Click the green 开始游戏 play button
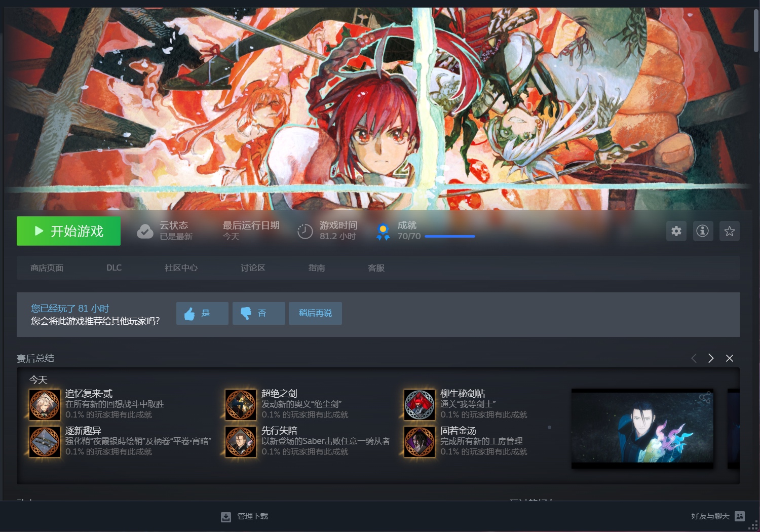The image size is (760, 532). pos(68,231)
